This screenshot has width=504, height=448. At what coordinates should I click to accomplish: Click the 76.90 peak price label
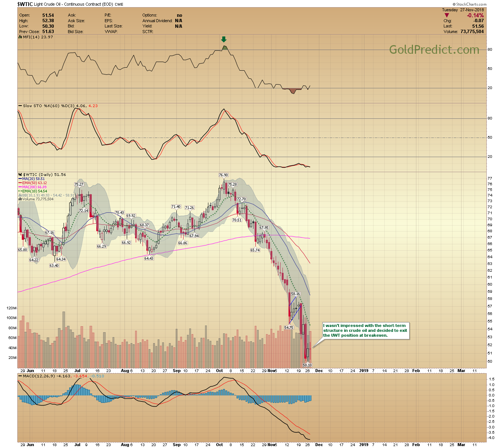223,175
